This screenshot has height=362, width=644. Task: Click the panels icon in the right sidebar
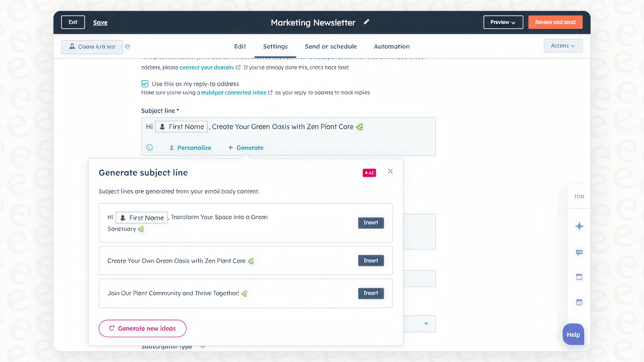tap(579, 277)
